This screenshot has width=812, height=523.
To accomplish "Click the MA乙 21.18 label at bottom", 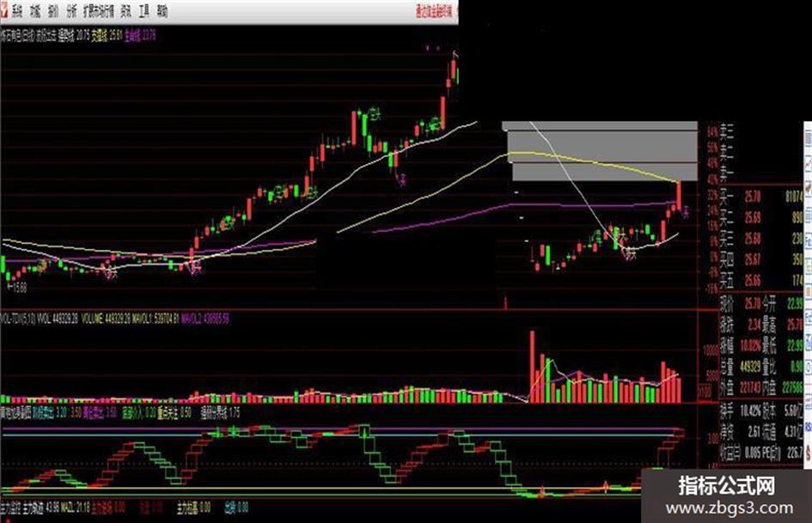I will [x=76, y=507].
